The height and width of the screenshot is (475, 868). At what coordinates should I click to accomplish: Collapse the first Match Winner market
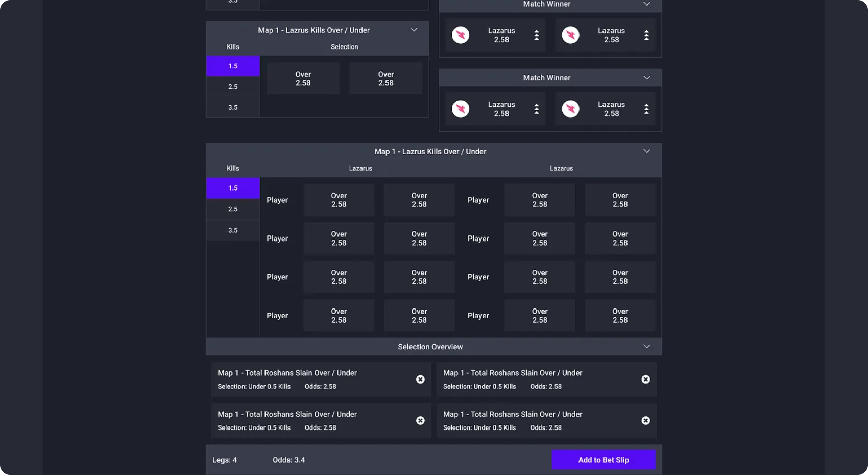click(647, 4)
